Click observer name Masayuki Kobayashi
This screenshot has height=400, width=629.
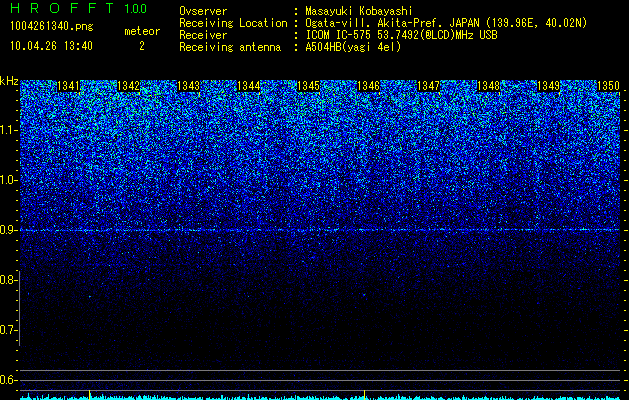[359, 11]
